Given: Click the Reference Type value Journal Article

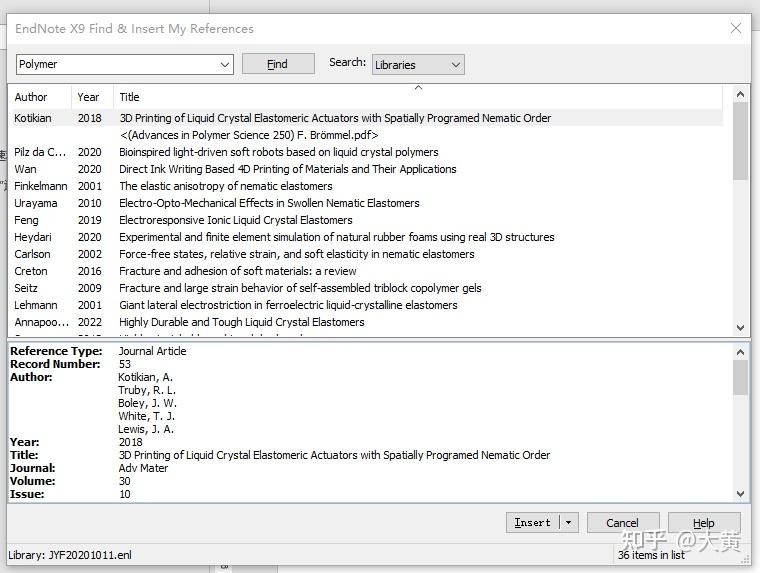Looking at the screenshot, I should [152, 351].
